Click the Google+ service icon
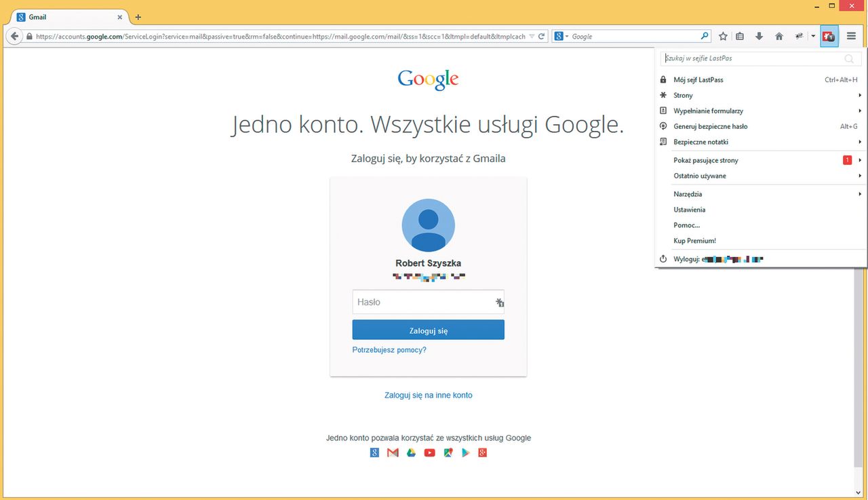This screenshot has height=500, width=868. [x=483, y=453]
